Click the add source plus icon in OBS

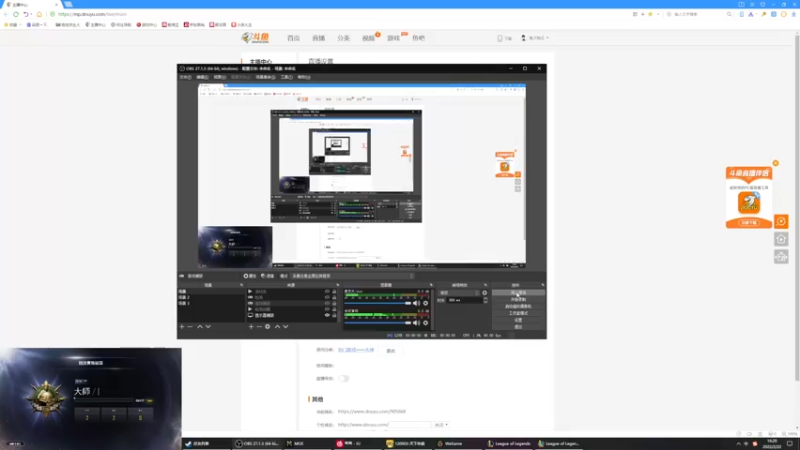(251, 327)
